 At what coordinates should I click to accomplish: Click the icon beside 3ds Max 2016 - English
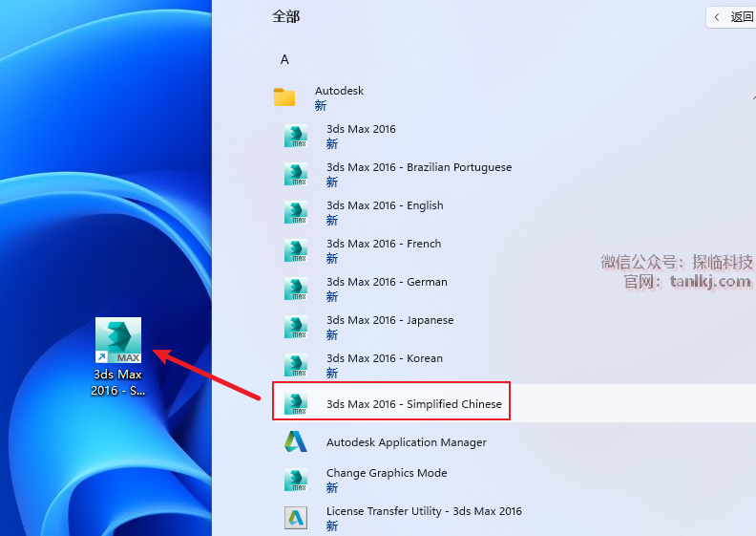296,212
